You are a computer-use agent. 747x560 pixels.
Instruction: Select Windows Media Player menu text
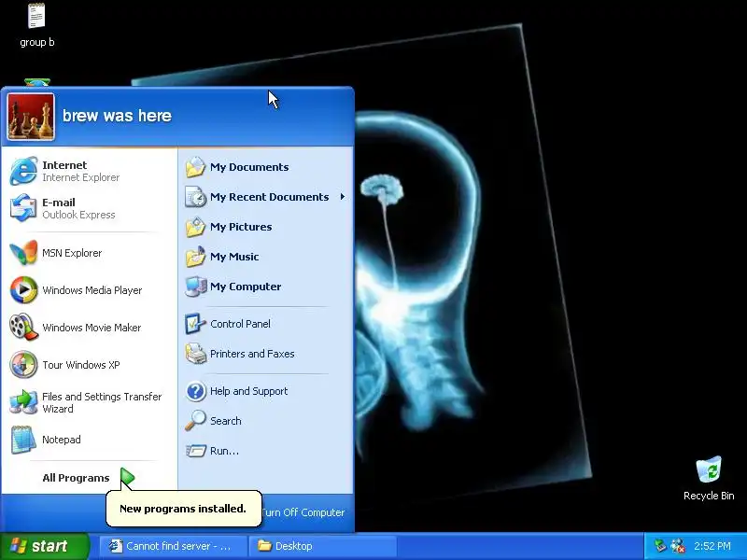[x=92, y=290]
